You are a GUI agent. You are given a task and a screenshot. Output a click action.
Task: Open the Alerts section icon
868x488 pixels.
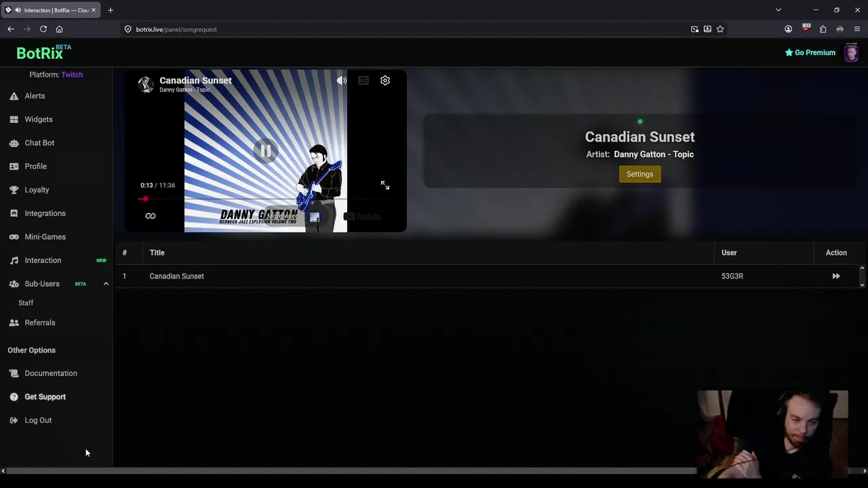tap(14, 96)
